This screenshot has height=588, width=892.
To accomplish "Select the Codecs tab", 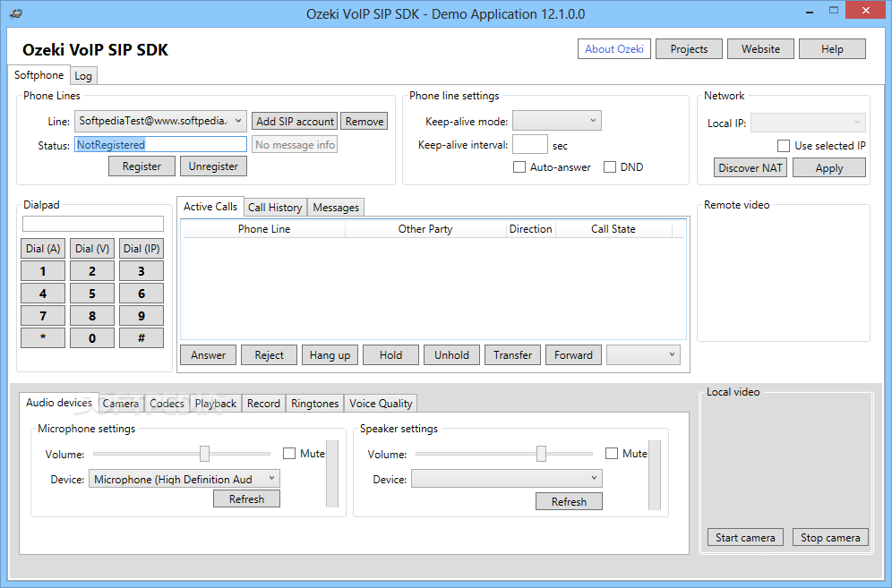I will [x=167, y=403].
